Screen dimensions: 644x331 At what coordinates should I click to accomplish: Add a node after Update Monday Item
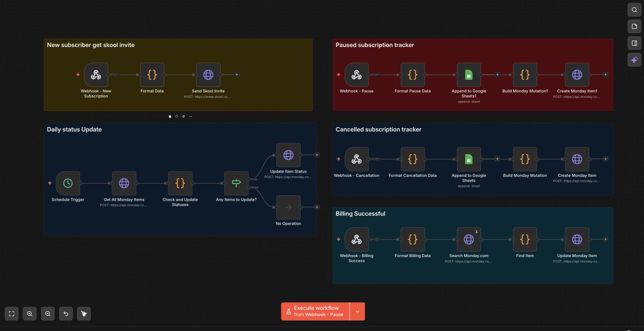[x=605, y=239]
